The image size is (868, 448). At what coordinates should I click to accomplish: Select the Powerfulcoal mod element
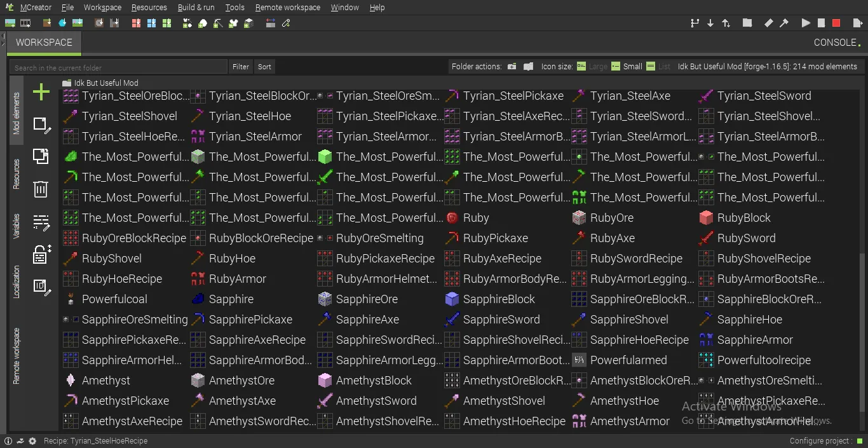pyautogui.click(x=105, y=299)
